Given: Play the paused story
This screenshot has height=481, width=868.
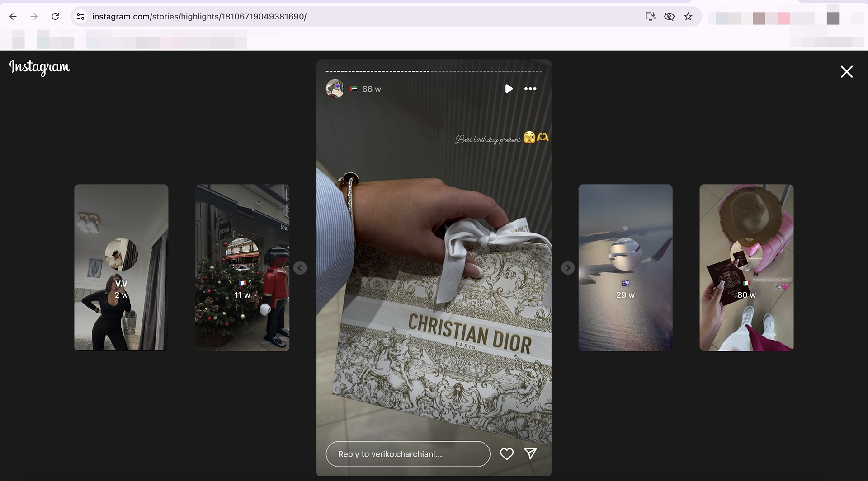Looking at the screenshot, I should pos(509,89).
